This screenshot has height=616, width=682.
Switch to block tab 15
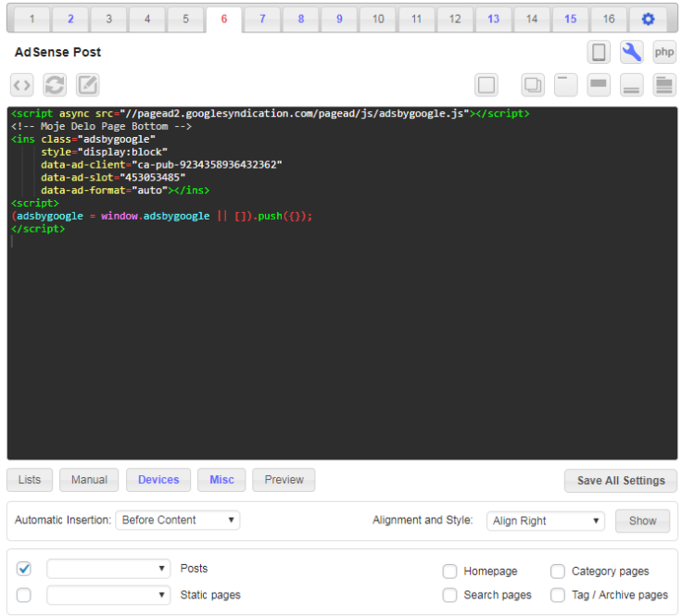570,19
